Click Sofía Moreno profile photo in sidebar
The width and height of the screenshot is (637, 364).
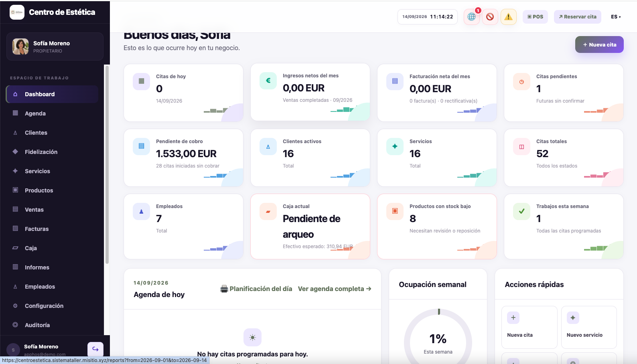[20, 47]
